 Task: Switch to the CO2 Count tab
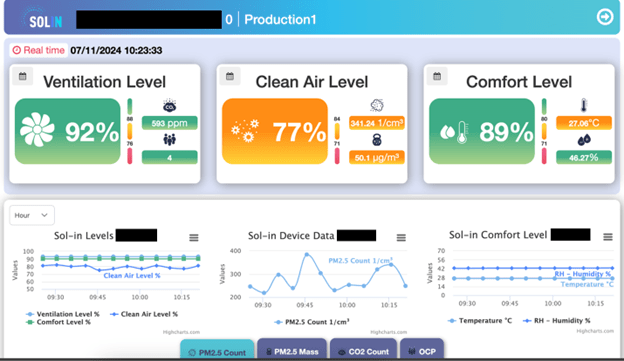[x=363, y=349]
